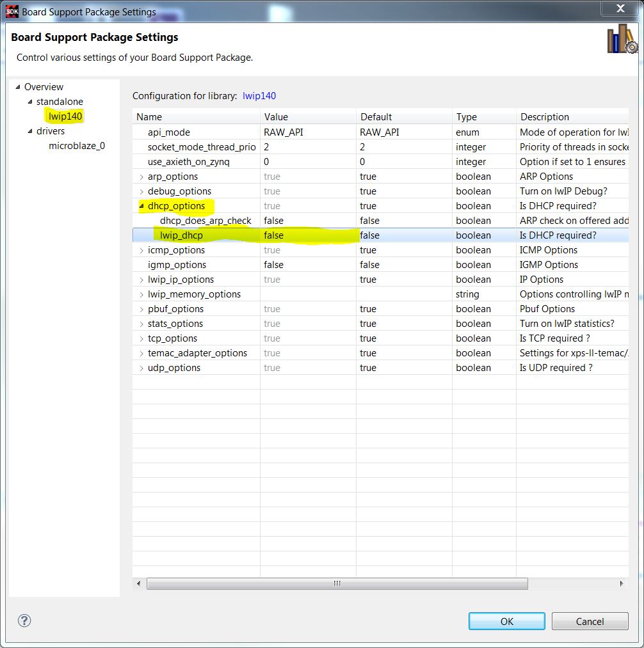Select the lwip_dhcp row name
The image size is (644, 648).
181,235
